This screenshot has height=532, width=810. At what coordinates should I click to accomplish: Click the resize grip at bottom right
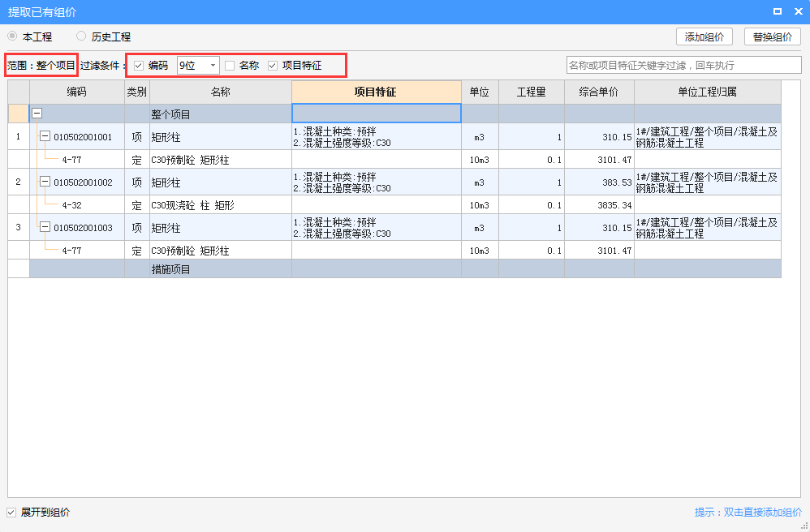[x=805, y=527]
